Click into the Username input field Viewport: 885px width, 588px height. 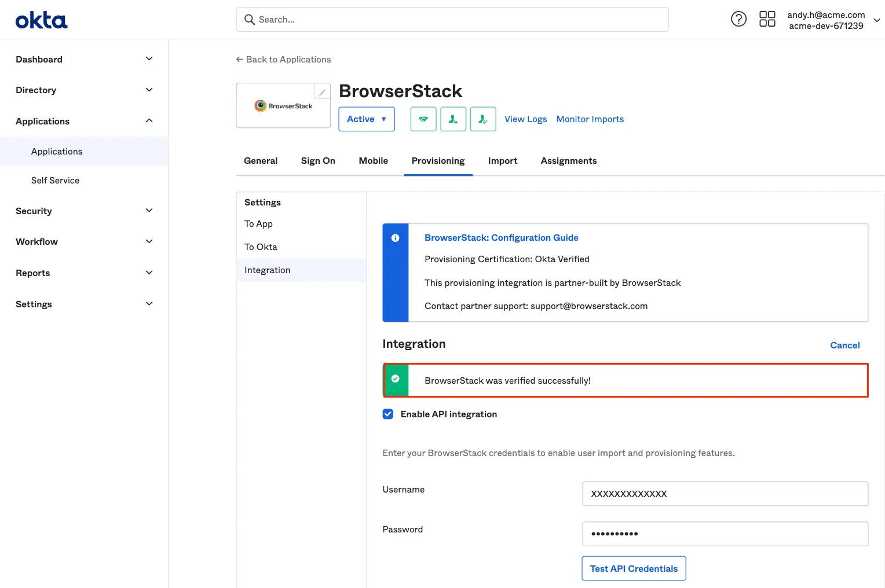click(725, 494)
